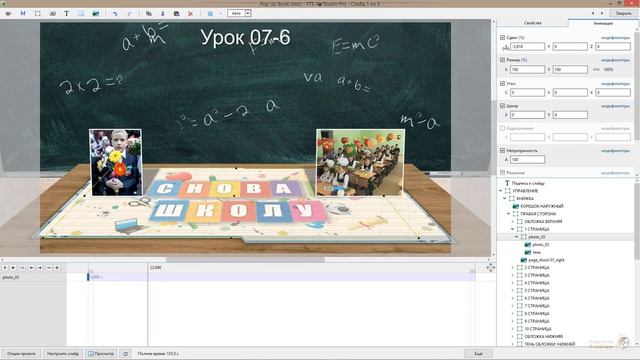Image resolution: width=640 pixels, height=360 pixels.
Task: Remove keyframe with timeline minus icon
Action: (x=49, y=268)
